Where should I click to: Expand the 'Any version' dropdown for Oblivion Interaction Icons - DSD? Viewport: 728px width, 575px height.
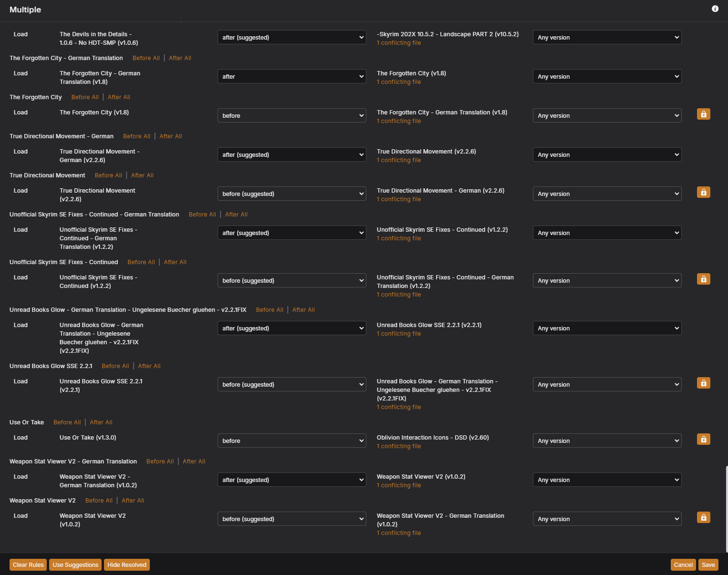[x=607, y=441]
